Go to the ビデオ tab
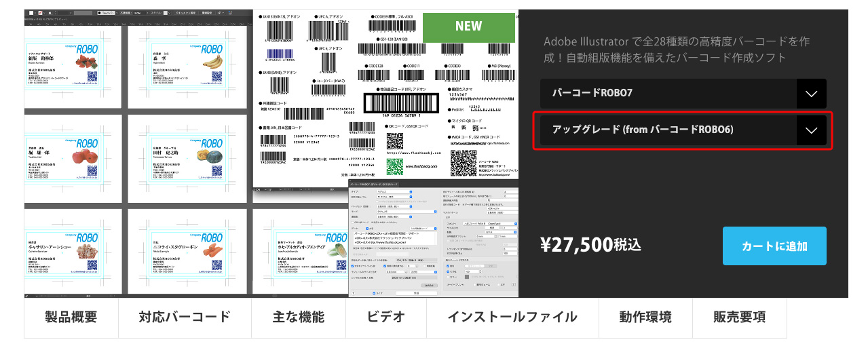The width and height of the screenshot is (868, 346). click(x=385, y=317)
